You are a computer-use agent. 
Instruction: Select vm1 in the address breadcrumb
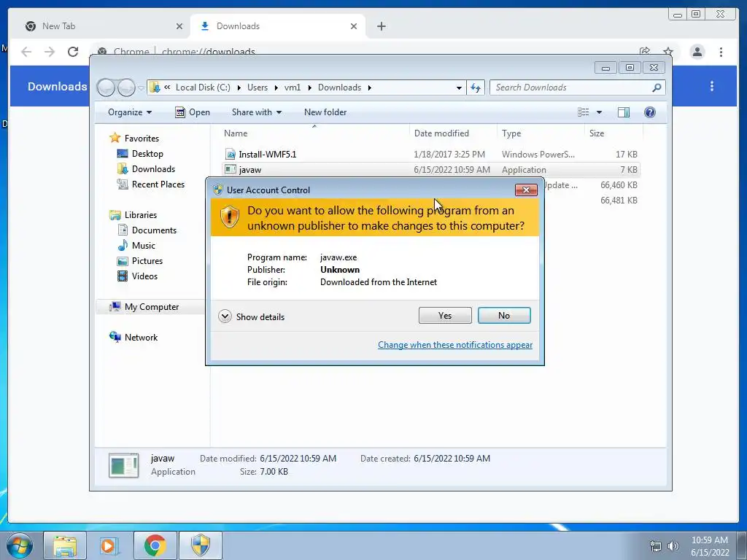(293, 87)
